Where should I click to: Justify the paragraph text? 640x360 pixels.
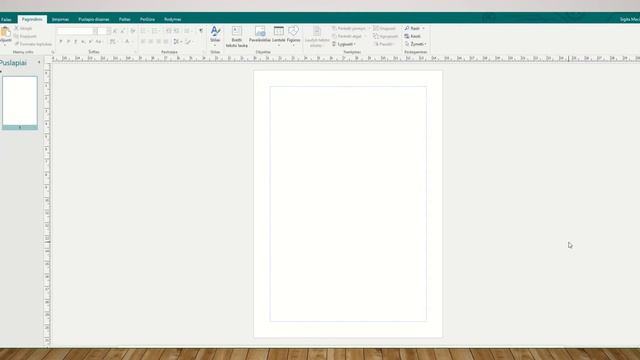pos(166,42)
